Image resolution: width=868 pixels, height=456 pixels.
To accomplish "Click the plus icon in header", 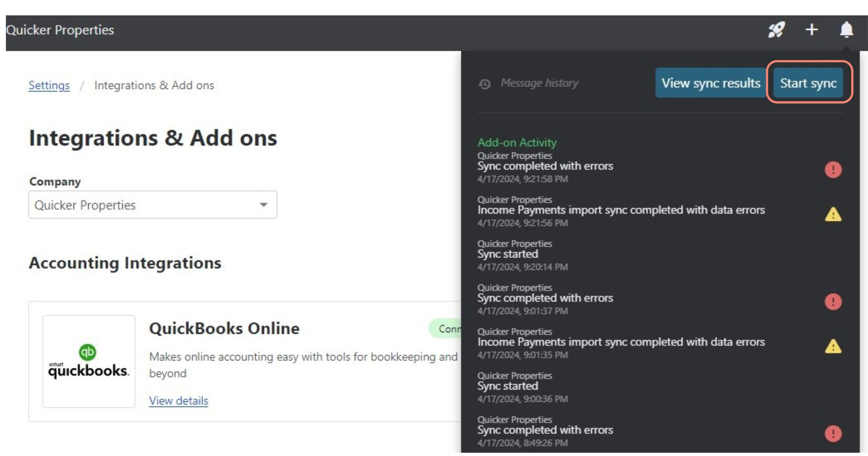I will (811, 30).
